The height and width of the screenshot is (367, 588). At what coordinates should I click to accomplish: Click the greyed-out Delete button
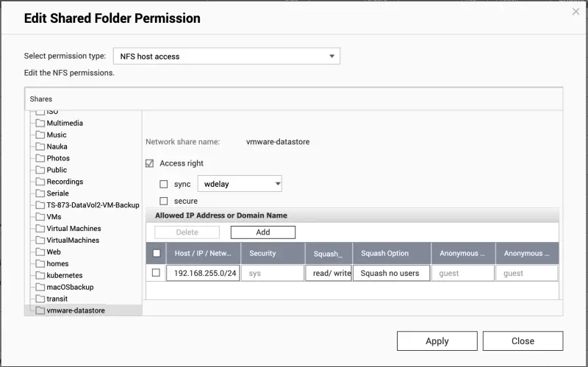[187, 232]
